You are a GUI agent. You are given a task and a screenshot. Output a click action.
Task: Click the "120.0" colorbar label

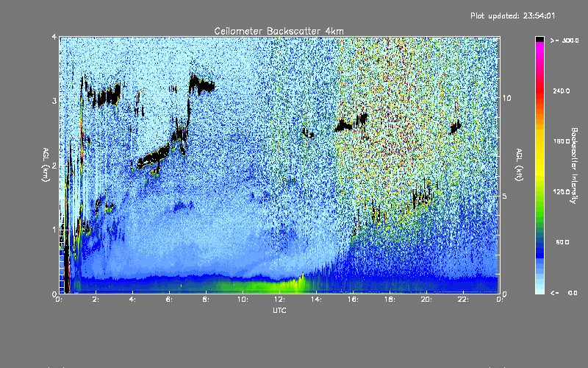[x=561, y=192]
